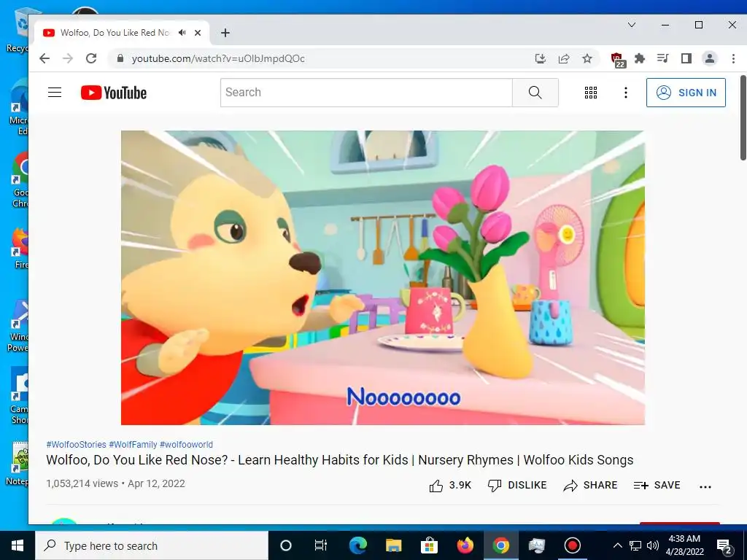The height and width of the screenshot is (560, 747).
Task: Open the #WolfooStories hashtag link
Action: (76, 444)
